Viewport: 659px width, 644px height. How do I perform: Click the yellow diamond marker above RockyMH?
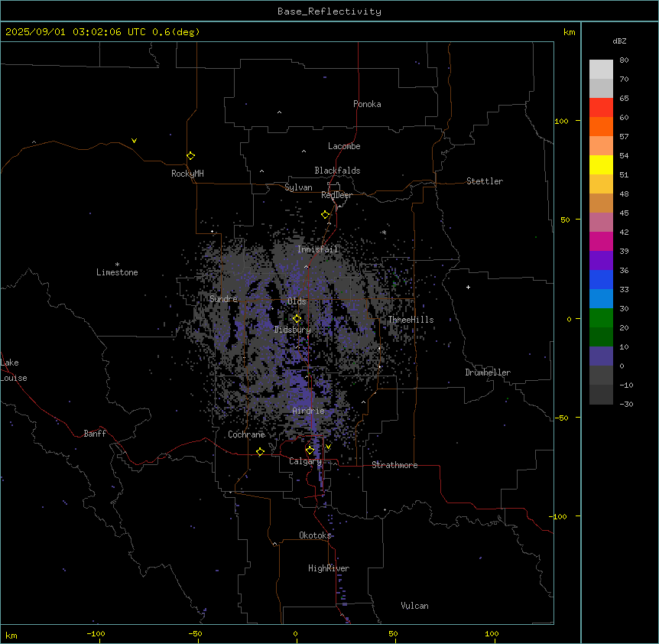(x=190, y=156)
